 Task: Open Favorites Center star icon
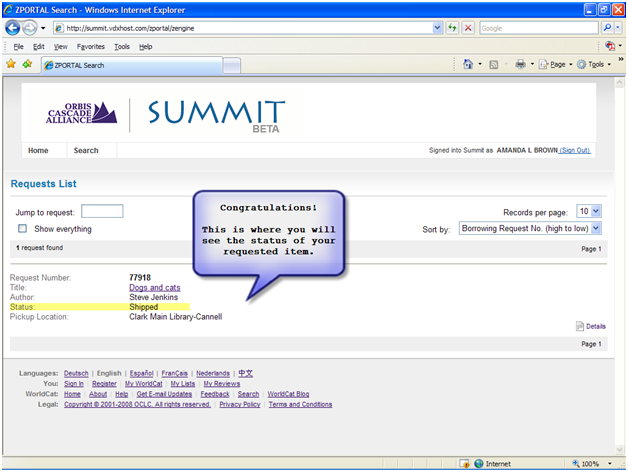(11, 64)
